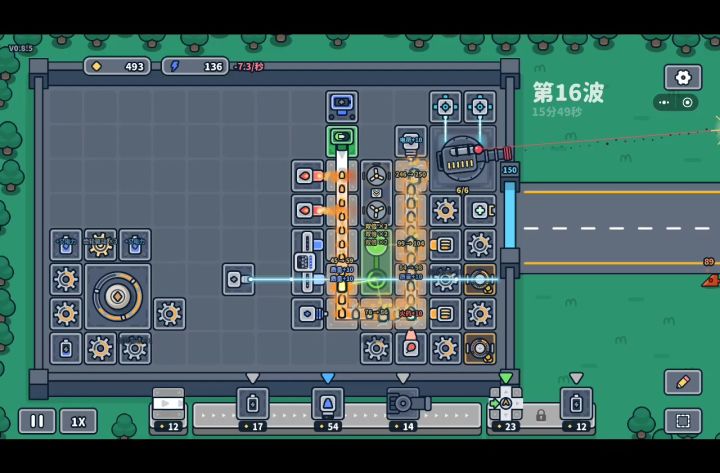The image size is (720, 473).
Task: Select the blue monitor tile atop the grid
Action: click(342, 107)
